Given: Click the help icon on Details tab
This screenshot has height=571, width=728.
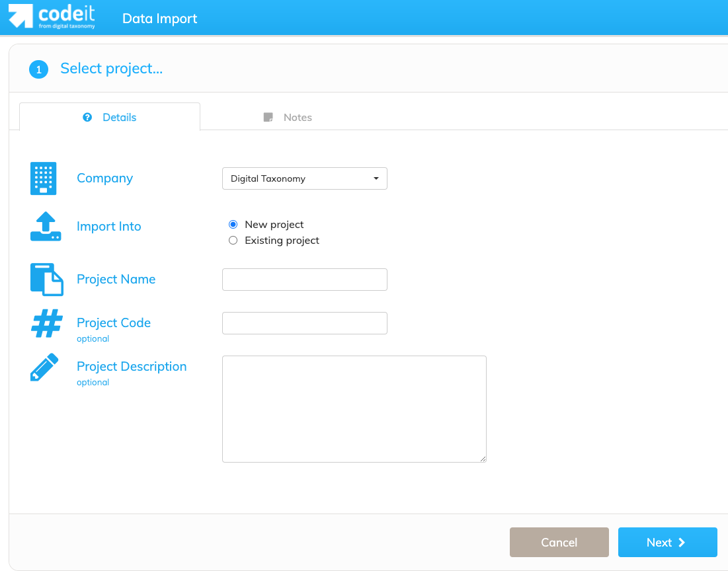Looking at the screenshot, I should [x=87, y=118].
